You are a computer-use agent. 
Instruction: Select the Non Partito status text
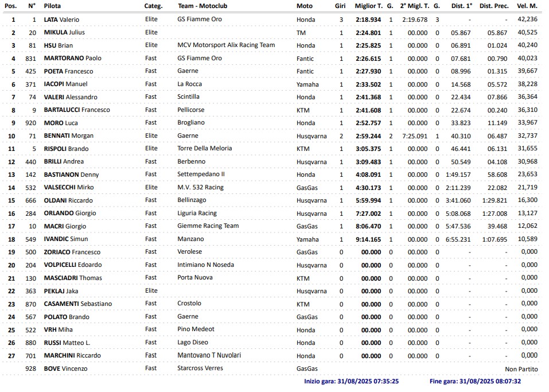tap(521, 369)
